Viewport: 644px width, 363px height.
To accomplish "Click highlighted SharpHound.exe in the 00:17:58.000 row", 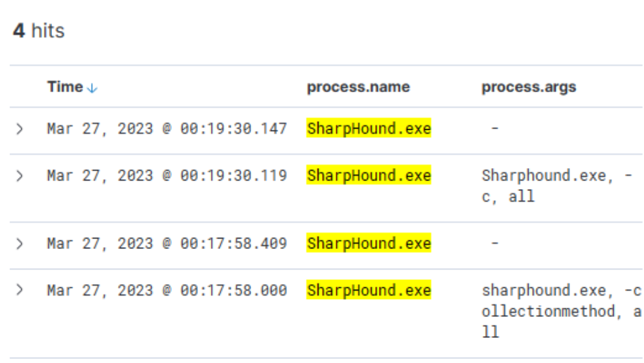I will pos(368,291).
